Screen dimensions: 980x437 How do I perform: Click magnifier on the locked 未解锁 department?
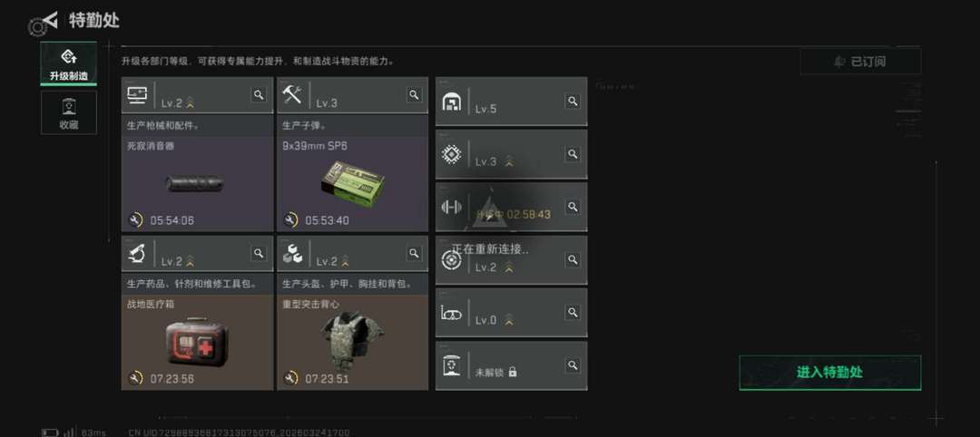click(572, 365)
